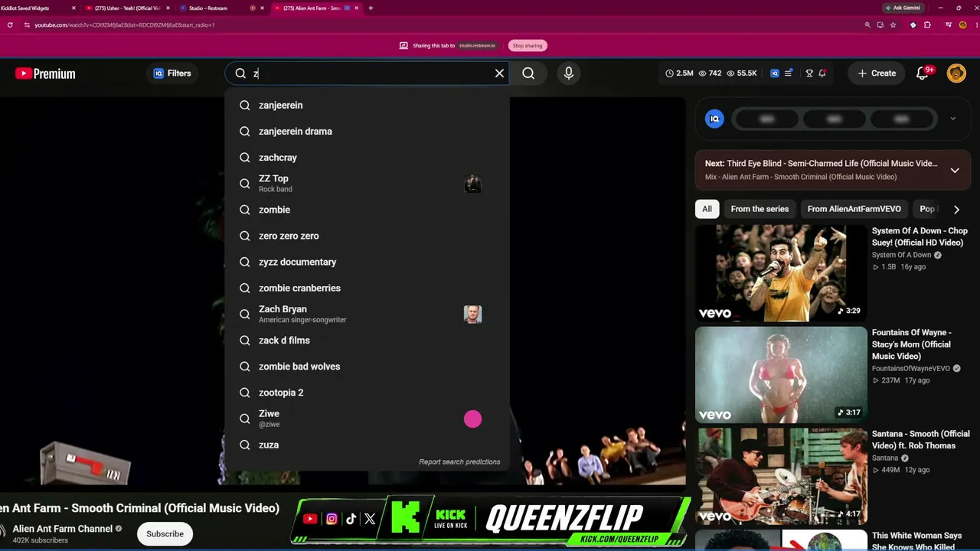
Task: Play System Of A Down Chop Suey thumbnail
Action: pos(781,272)
